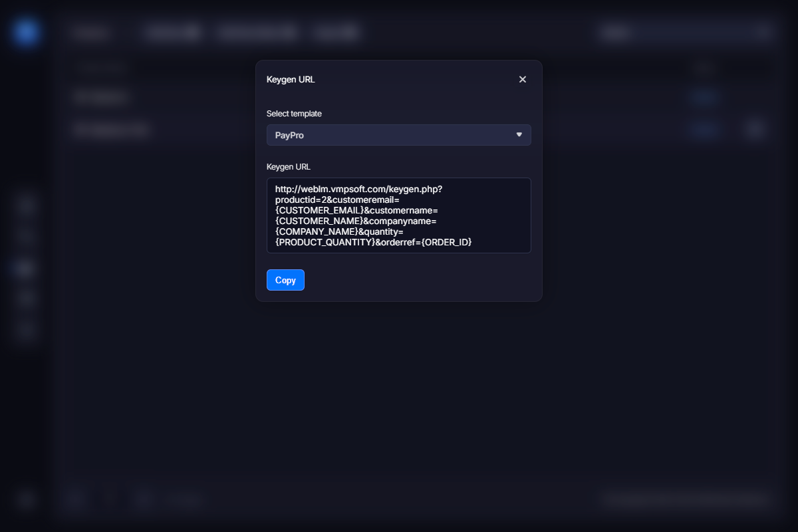Select the second sidebar navigation icon
The width and height of the screenshot is (798, 532).
[25, 237]
